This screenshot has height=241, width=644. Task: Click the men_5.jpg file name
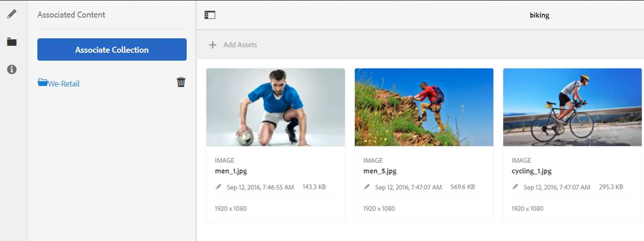tap(380, 171)
